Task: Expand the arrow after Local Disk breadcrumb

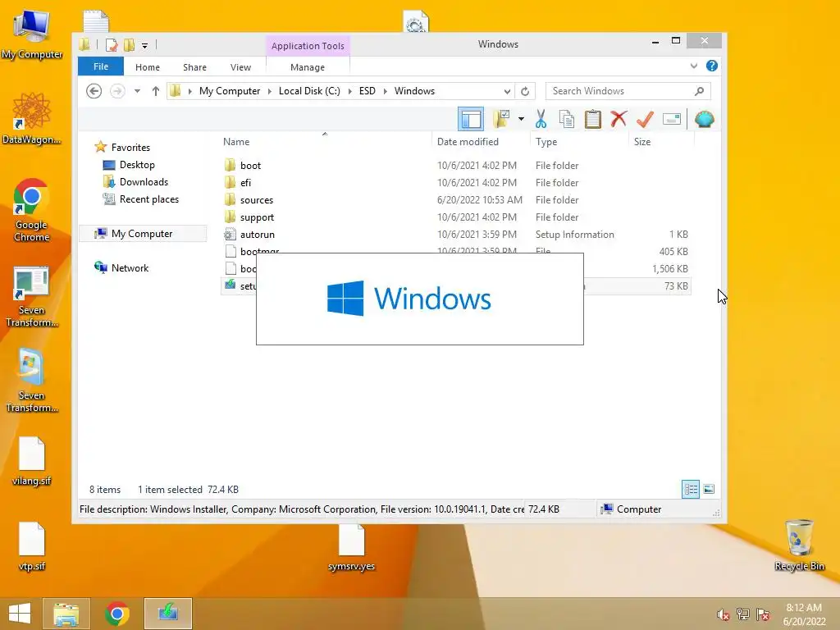Action: tap(349, 91)
